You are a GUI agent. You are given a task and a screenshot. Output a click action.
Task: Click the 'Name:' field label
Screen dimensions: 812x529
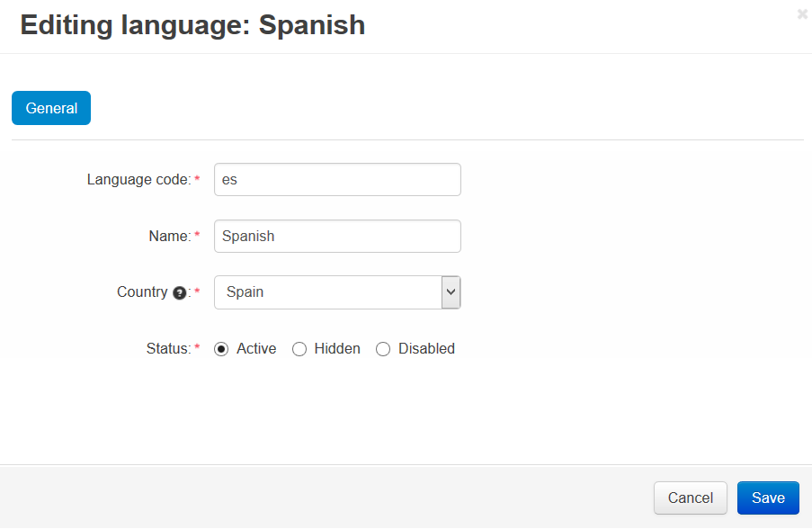(170, 237)
